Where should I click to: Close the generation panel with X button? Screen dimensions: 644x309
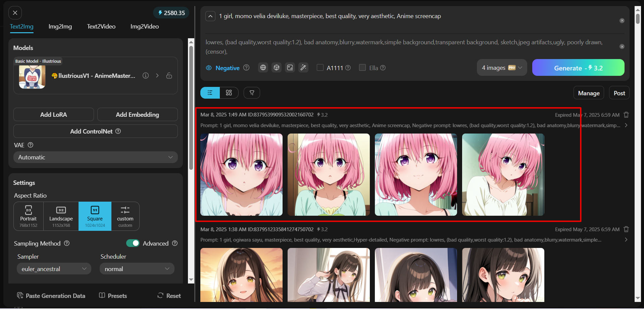pyautogui.click(x=15, y=13)
